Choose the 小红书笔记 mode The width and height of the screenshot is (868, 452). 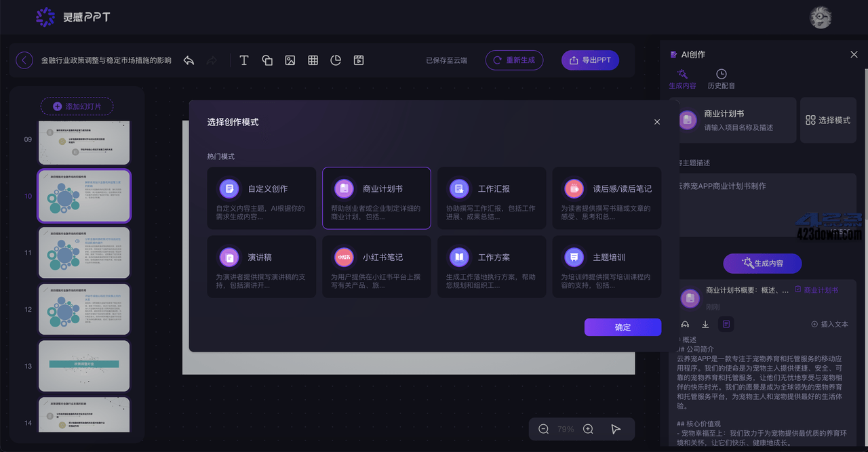pos(376,266)
